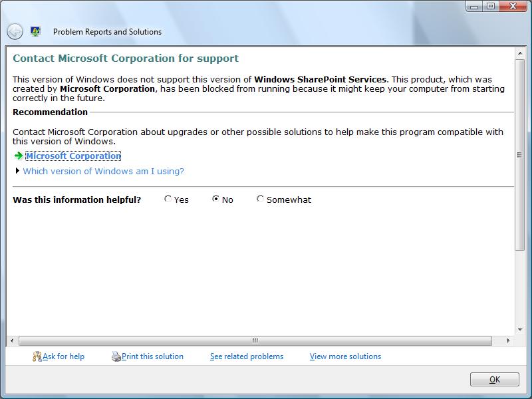Open View more solutions

pos(344,356)
